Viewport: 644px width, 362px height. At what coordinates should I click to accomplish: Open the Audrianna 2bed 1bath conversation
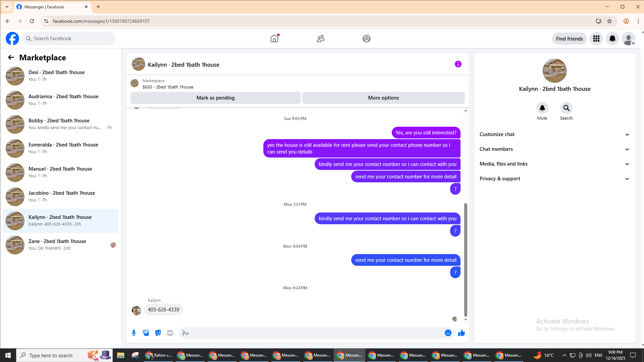pos(61,100)
